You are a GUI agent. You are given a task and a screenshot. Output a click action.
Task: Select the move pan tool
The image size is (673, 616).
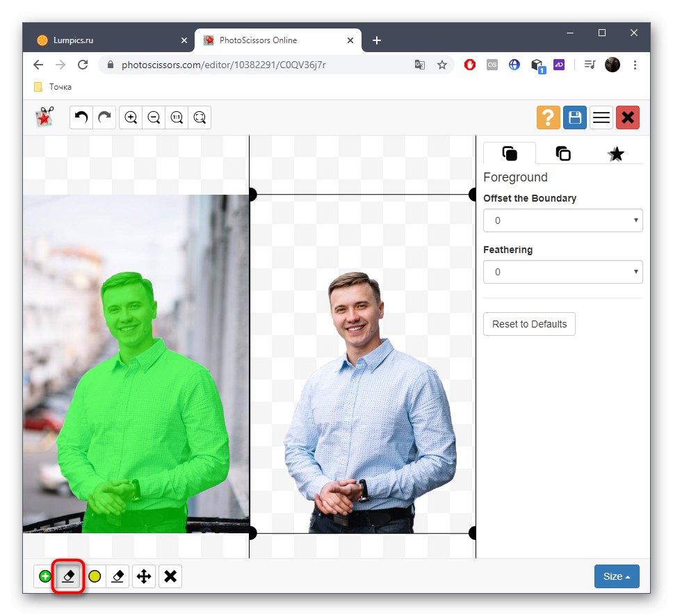[x=144, y=576]
